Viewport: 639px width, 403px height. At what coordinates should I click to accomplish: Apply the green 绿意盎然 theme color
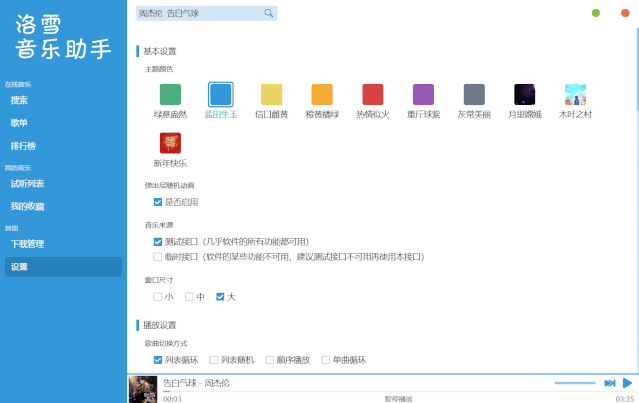click(170, 95)
